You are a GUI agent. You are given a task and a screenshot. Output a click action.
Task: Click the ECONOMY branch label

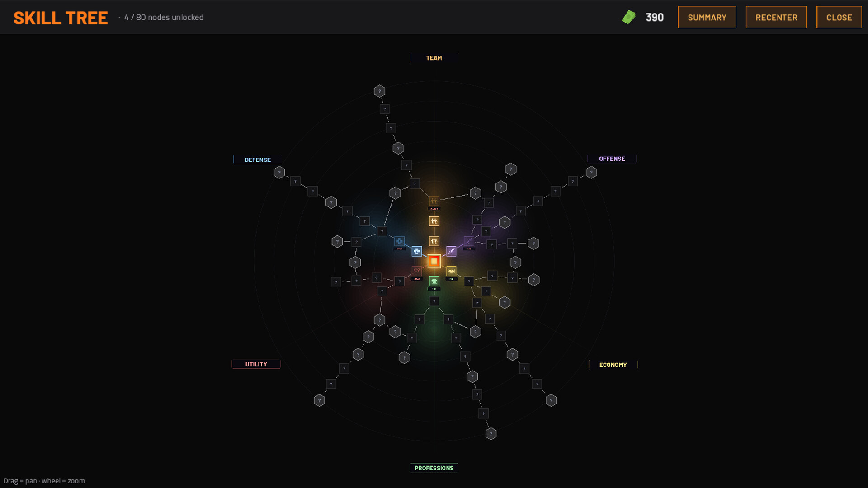point(613,365)
